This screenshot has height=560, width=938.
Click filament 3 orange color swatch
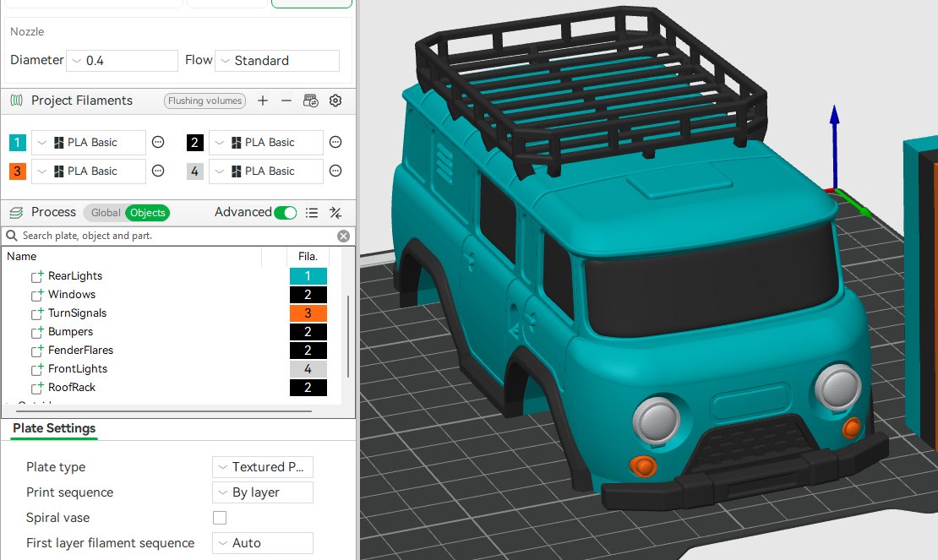coord(18,171)
